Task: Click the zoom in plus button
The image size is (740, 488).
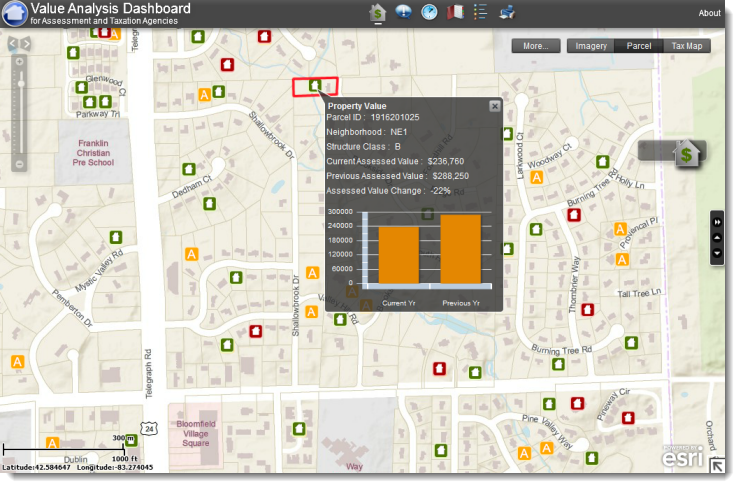Action: pyautogui.click(x=20, y=61)
